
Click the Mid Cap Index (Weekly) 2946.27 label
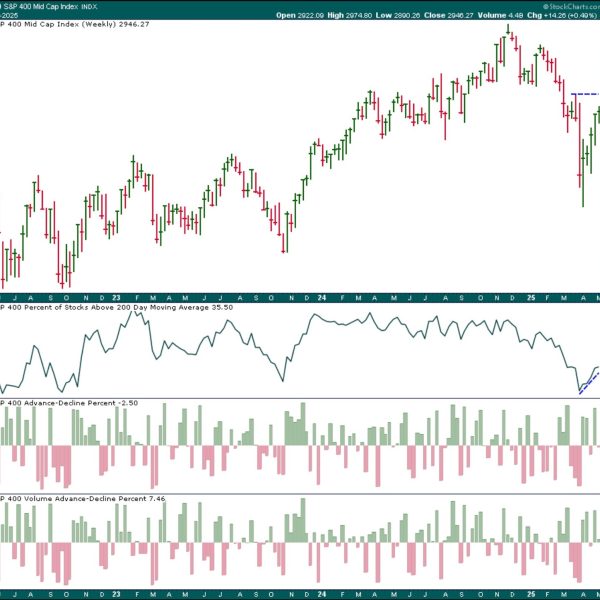click(x=75, y=24)
